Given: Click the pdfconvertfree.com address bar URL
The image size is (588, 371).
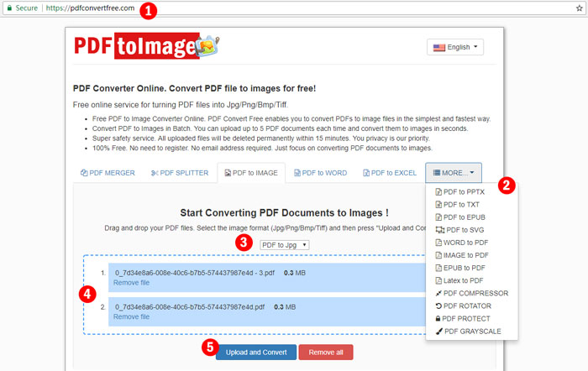Looking at the screenshot, I should point(90,8).
